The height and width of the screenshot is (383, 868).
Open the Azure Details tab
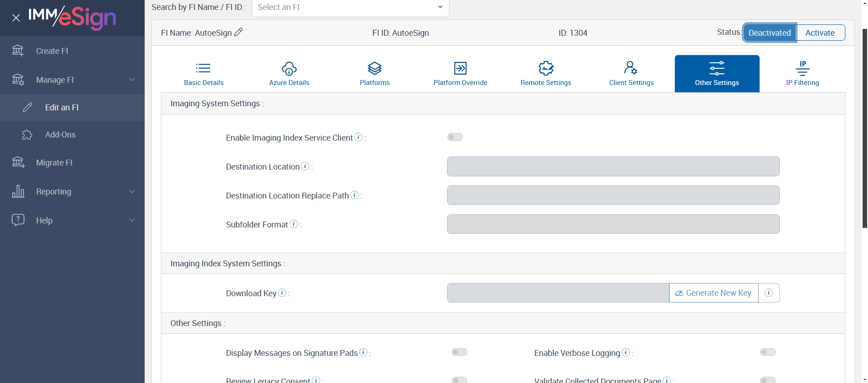pyautogui.click(x=289, y=74)
